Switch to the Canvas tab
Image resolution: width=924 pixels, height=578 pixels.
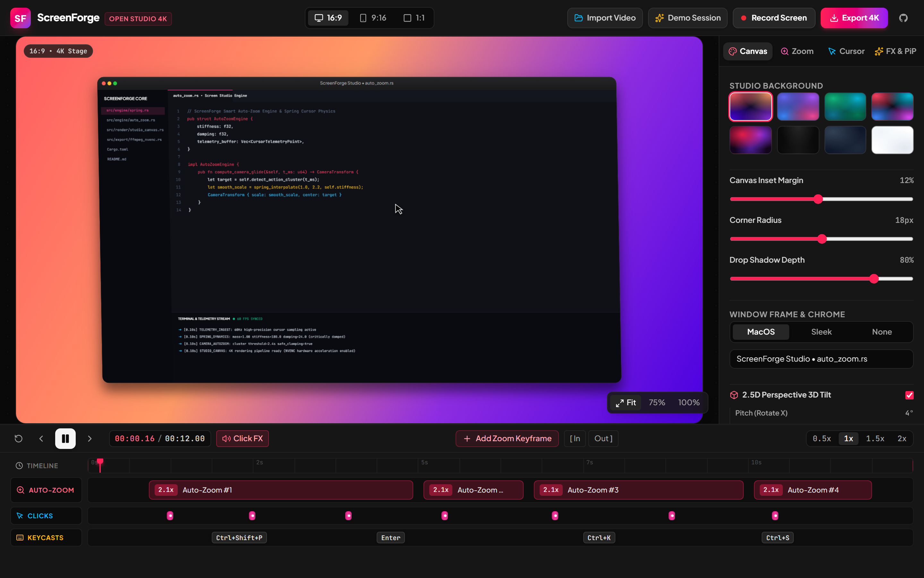(748, 51)
